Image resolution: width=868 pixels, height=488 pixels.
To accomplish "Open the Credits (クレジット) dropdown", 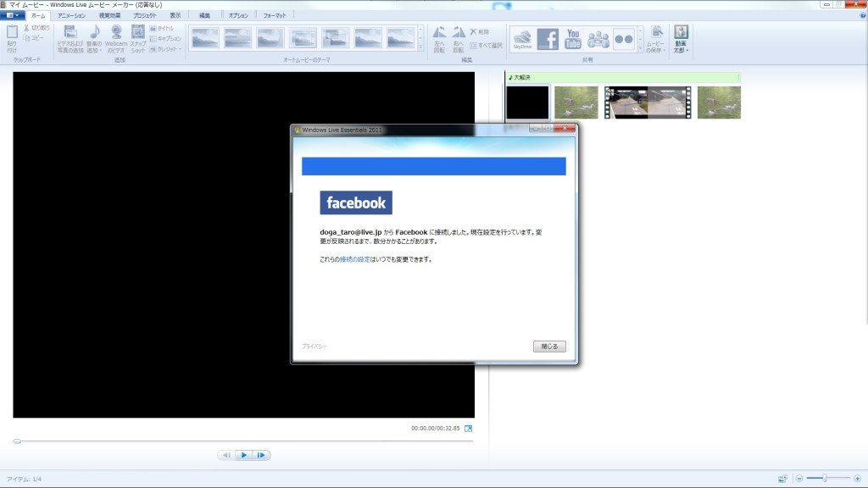I will (x=165, y=48).
